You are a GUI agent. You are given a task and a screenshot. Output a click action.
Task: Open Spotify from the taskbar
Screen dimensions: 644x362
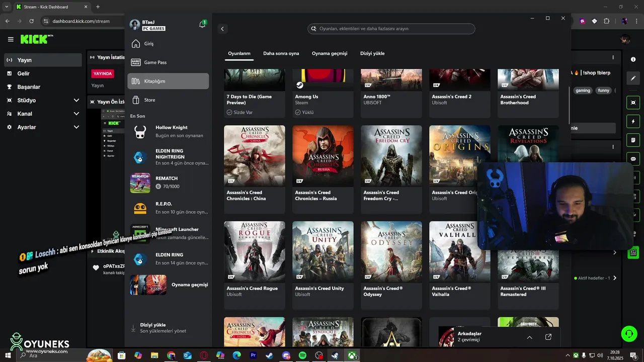(x=302, y=355)
